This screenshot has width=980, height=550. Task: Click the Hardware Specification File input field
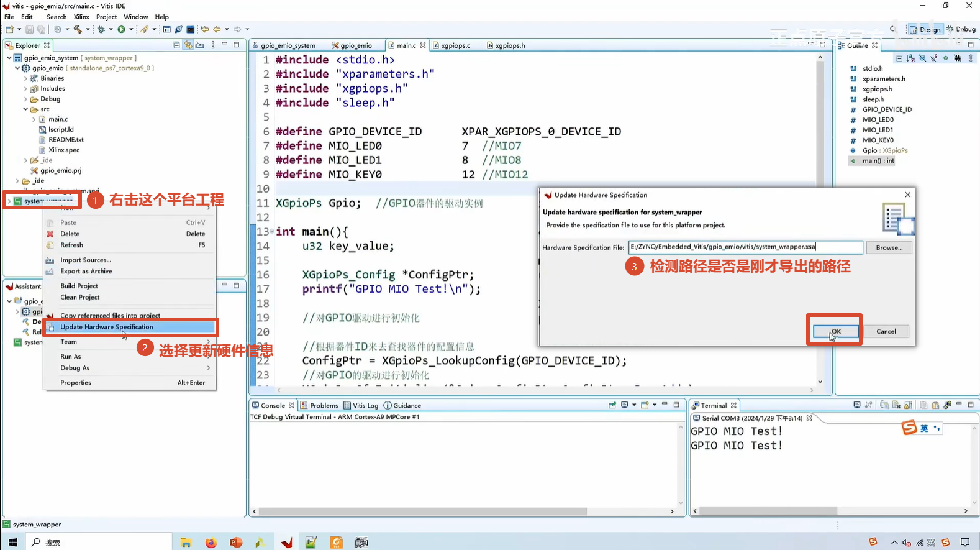pyautogui.click(x=745, y=247)
